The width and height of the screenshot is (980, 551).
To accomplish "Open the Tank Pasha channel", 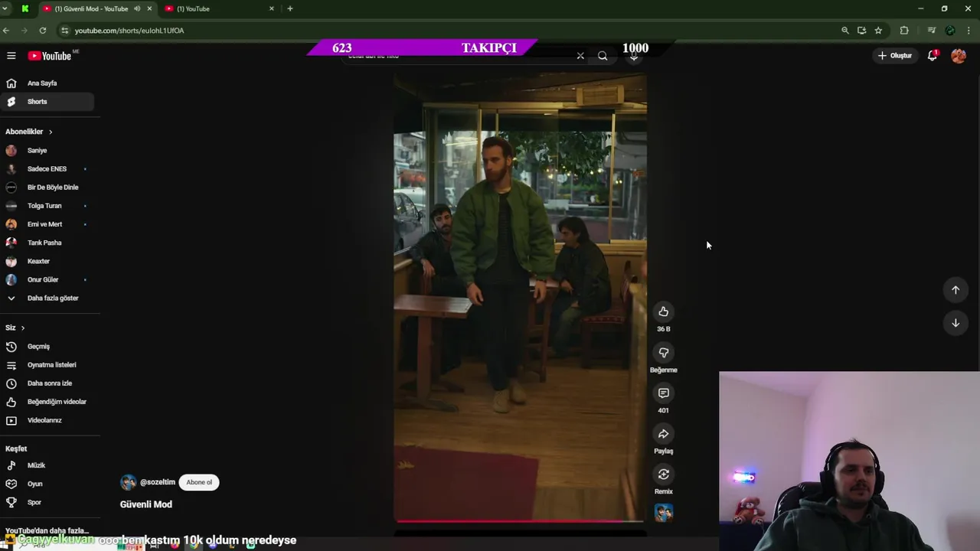I will pyautogui.click(x=47, y=243).
